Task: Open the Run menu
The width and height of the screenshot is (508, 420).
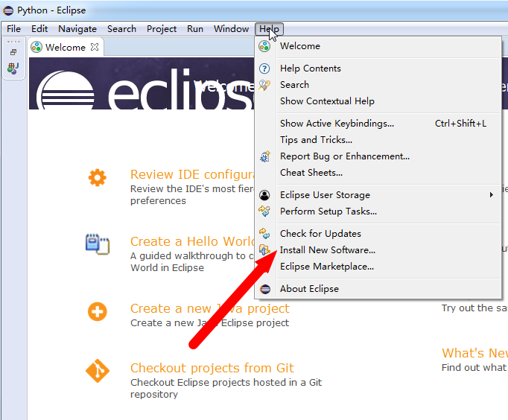Action: tap(195, 29)
